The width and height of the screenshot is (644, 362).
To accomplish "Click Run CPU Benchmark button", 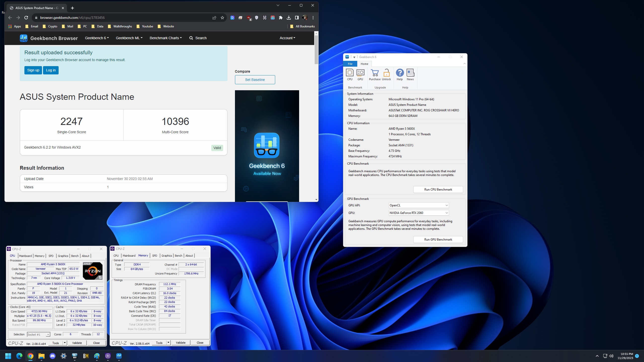I will (438, 190).
